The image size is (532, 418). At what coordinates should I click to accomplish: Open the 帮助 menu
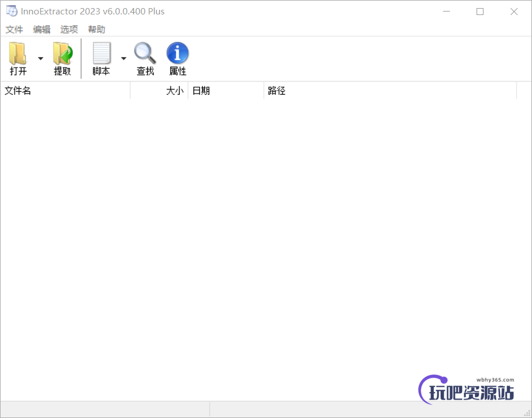pyautogui.click(x=96, y=29)
